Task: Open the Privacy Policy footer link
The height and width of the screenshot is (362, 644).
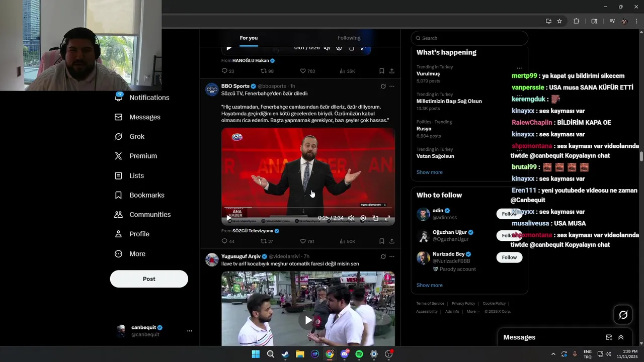Action: pyautogui.click(x=463, y=304)
